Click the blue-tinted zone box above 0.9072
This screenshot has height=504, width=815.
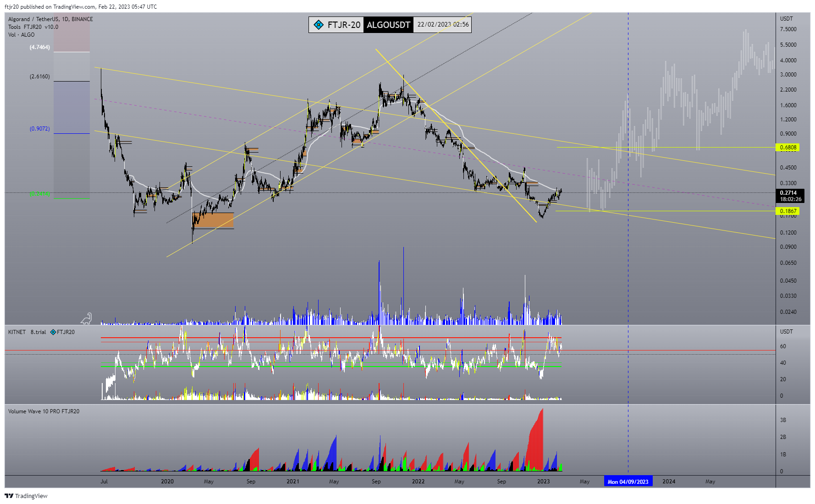[x=72, y=107]
